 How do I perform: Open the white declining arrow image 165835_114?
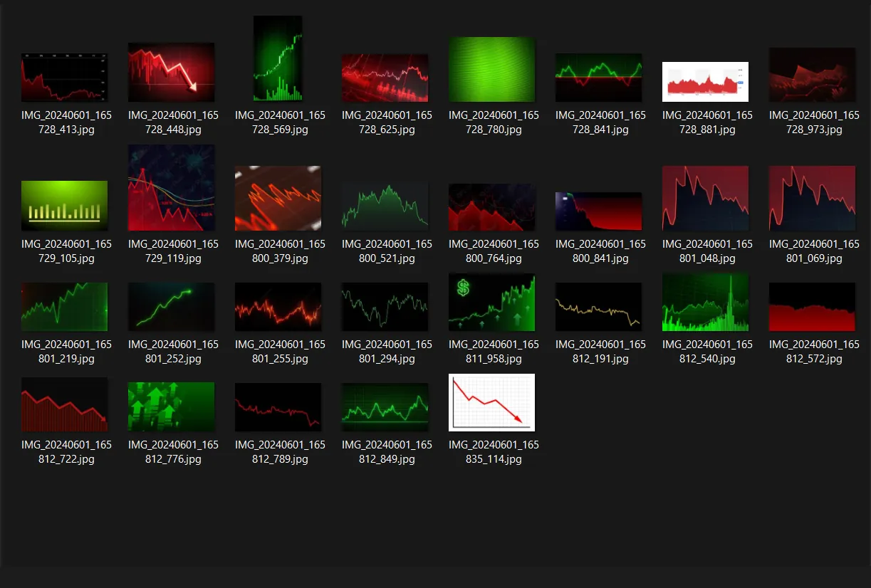pos(491,402)
